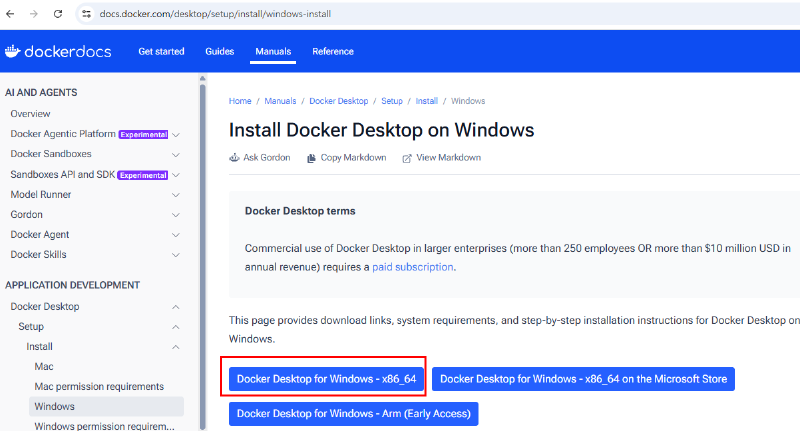The width and height of the screenshot is (800, 431).
Task: Expand Sandboxes API and SDK chevron
Action: pyautogui.click(x=176, y=175)
